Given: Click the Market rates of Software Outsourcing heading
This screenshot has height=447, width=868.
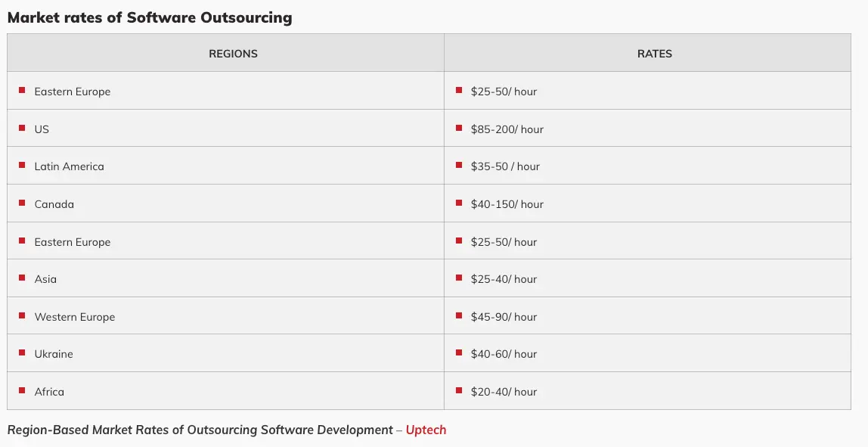Looking at the screenshot, I should pos(150,17).
